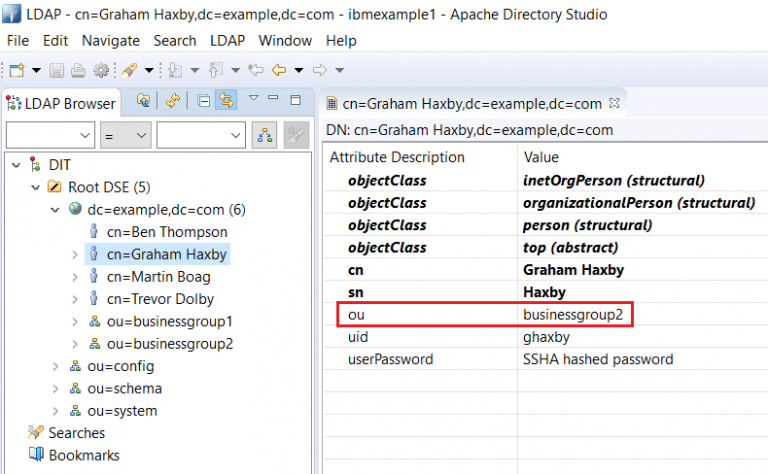Screen dimensions: 768x474
Task: Expand the cn=Martin Boag entry
Action: tap(75, 277)
